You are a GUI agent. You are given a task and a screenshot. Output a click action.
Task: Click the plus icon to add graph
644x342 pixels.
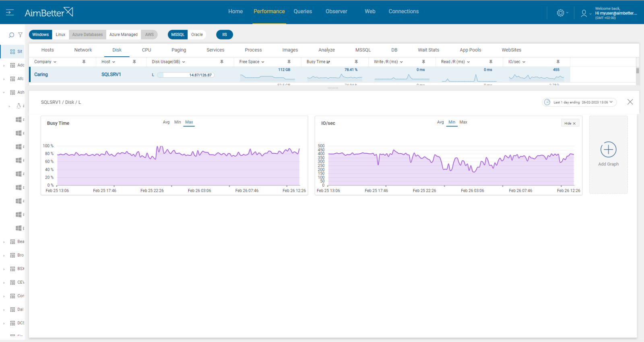(x=608, y=150)
